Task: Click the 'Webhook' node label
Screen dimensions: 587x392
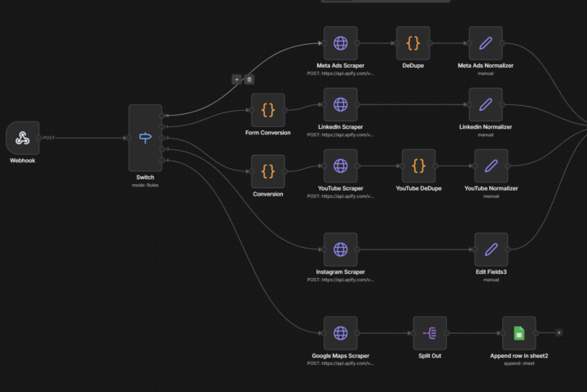Action: [x=23, y=161]
